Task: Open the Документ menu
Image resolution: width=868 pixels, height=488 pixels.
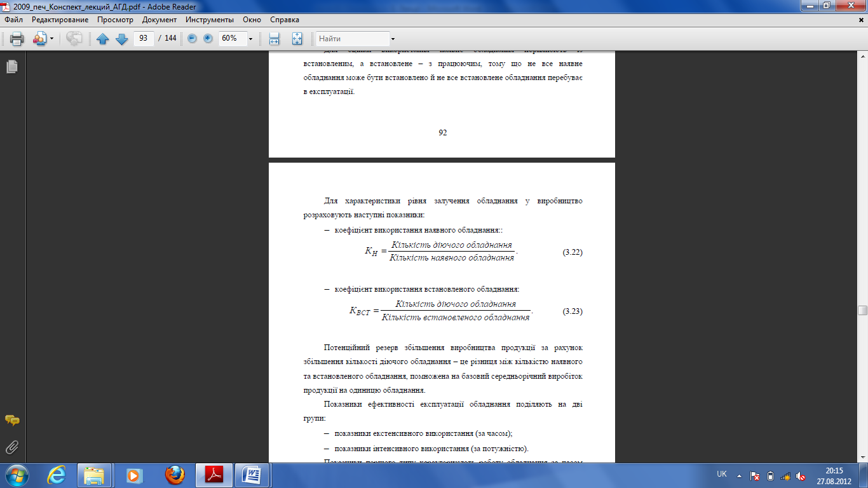Action: coord(159,20)
